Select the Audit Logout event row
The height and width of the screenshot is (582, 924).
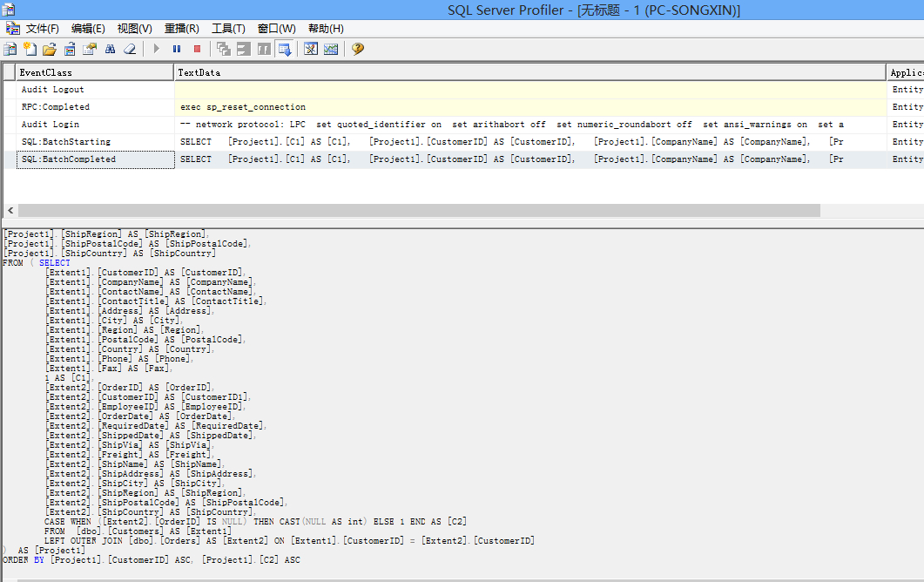pyautogui.click(x=95, y=90)
